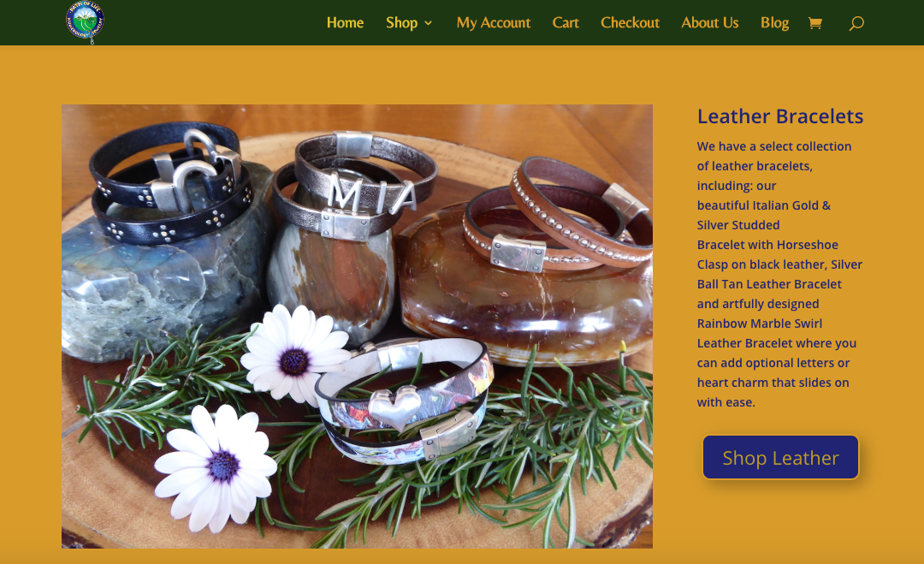Click the MIA letter bracelet in photo

(x=353, y=186)
